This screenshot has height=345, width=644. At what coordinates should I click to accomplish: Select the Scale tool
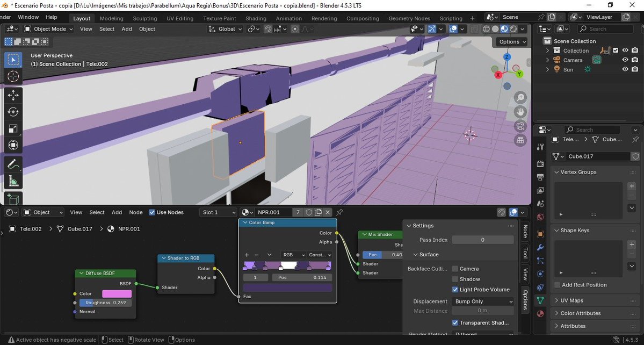(13, 128)
